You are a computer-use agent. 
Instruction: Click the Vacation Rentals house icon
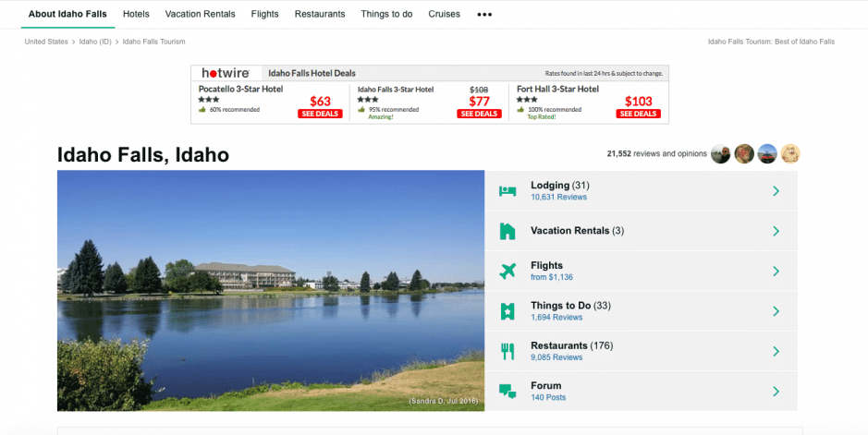[507, 231]
